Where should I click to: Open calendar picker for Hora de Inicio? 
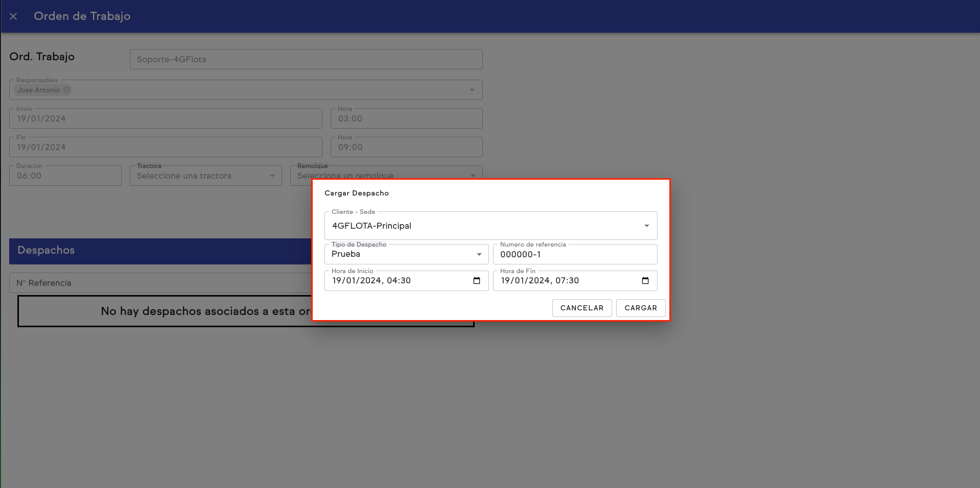click(x=477, y=281)
